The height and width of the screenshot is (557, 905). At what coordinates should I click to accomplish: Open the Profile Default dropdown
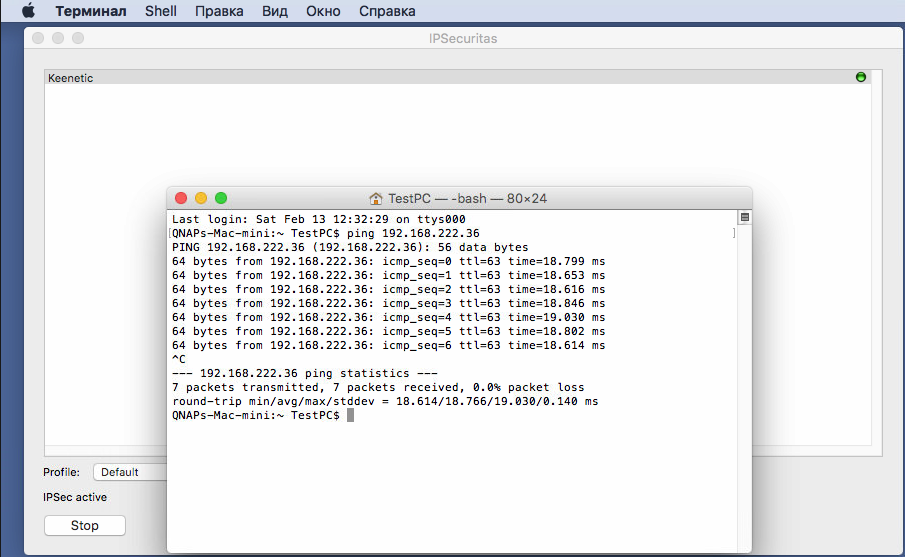(130, 472)
